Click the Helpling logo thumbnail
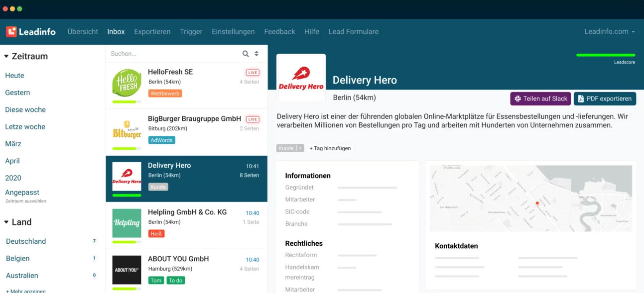644x293 pixels. coord(127,223)
